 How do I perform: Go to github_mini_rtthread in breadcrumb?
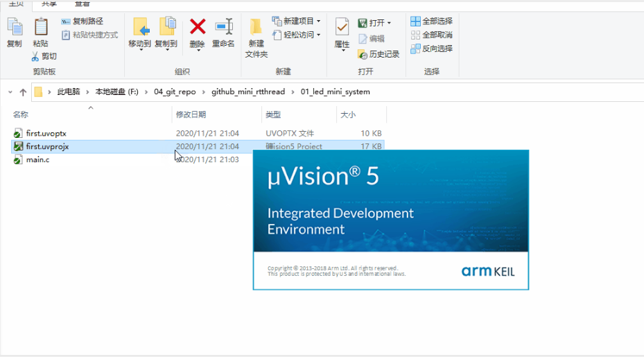(248, 92)
